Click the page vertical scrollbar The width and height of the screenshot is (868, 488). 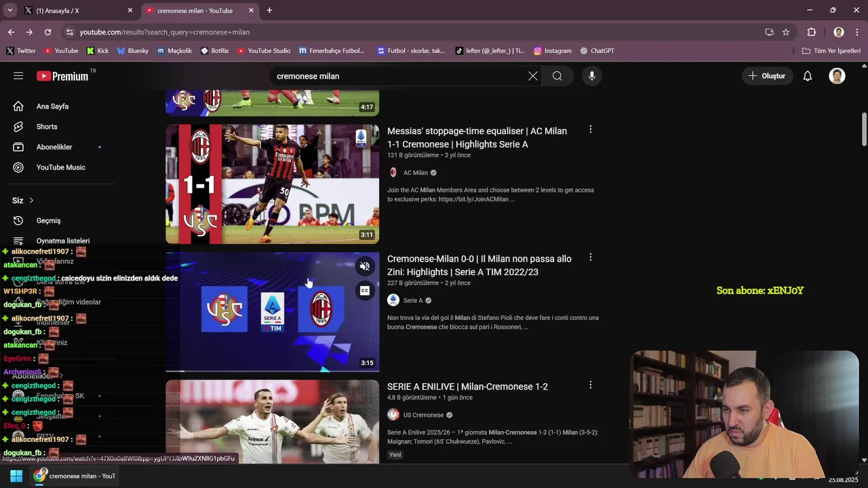[x=864, y=129]
